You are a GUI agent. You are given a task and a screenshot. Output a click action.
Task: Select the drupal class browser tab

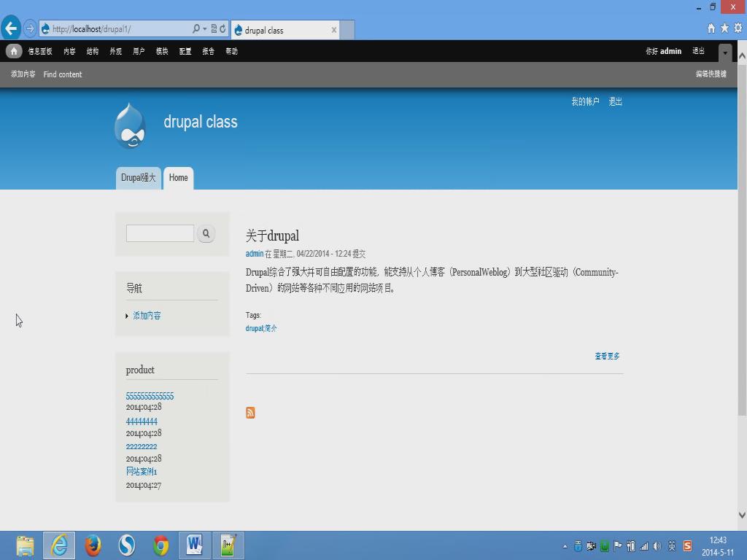[285, 30]
